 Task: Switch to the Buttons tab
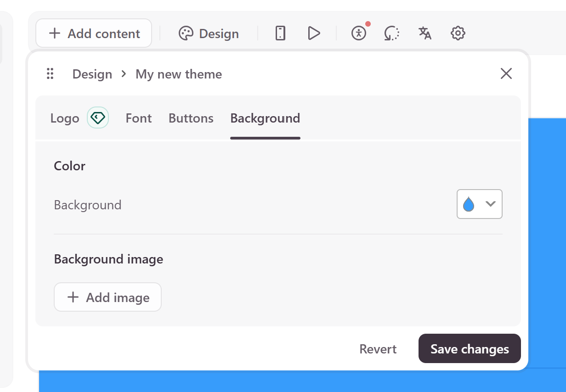[191, 118]
